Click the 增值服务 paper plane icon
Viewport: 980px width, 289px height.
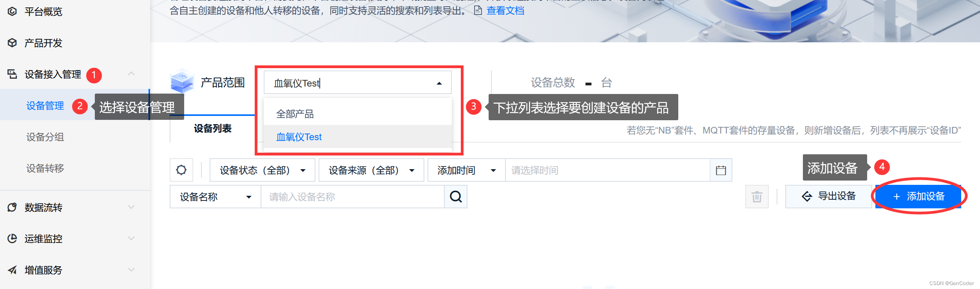(12, 270)
